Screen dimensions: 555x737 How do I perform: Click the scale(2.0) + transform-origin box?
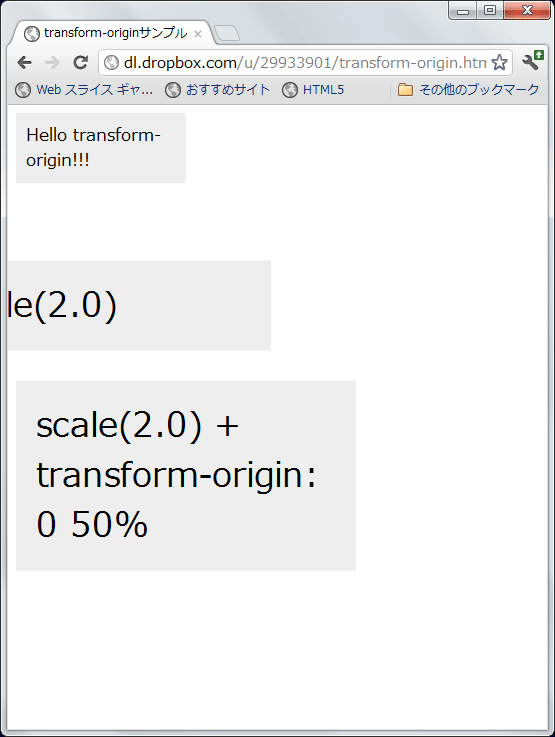[x=186, y=475]
